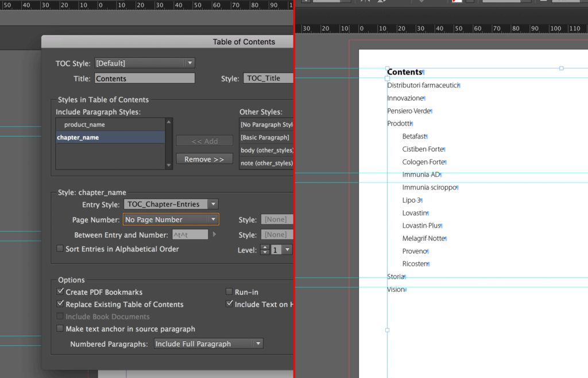588x378 pixels.
Task: Click the Ricosten entry
Action: [415, 264]
